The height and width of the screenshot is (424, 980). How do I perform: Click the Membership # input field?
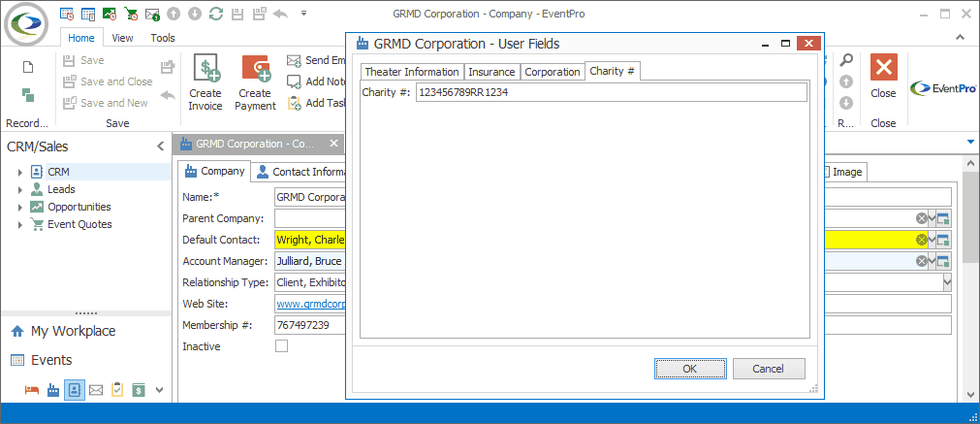coord(310,325)
